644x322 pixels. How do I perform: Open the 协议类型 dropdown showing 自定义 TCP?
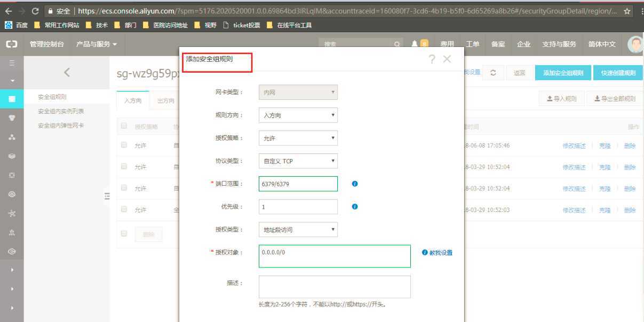298,161
